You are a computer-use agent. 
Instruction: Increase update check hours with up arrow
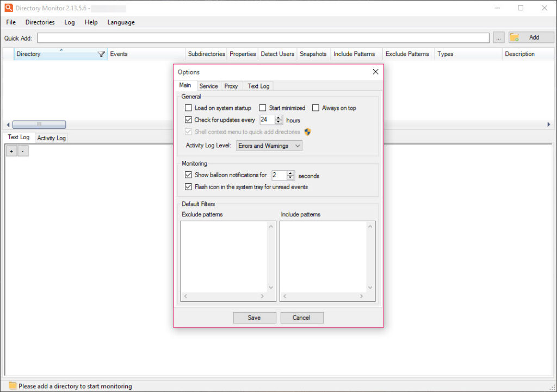tap(278, 117)
